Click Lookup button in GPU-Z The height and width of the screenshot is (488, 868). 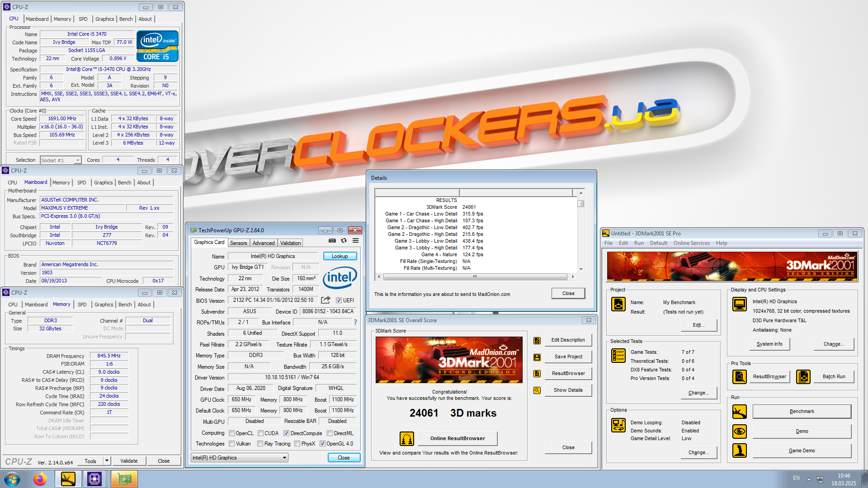340,256
